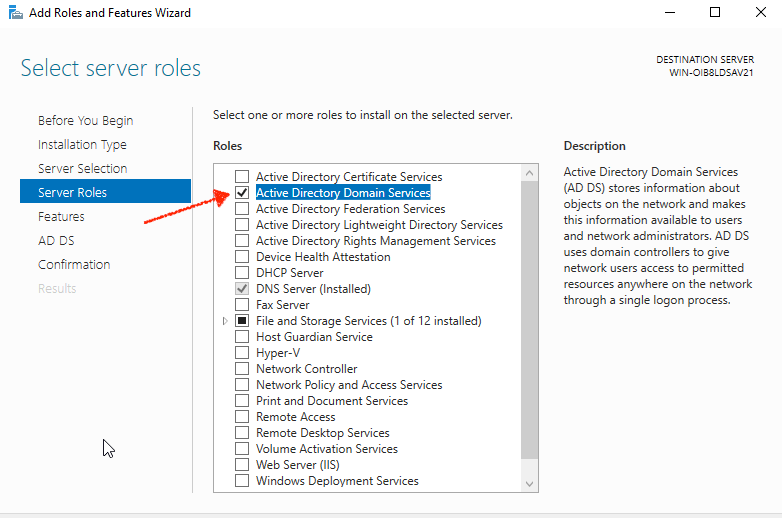Jump to the Confirmation step
Image resolution: width=782 pixels, height=518 pixels.
(x=74, y=265)
